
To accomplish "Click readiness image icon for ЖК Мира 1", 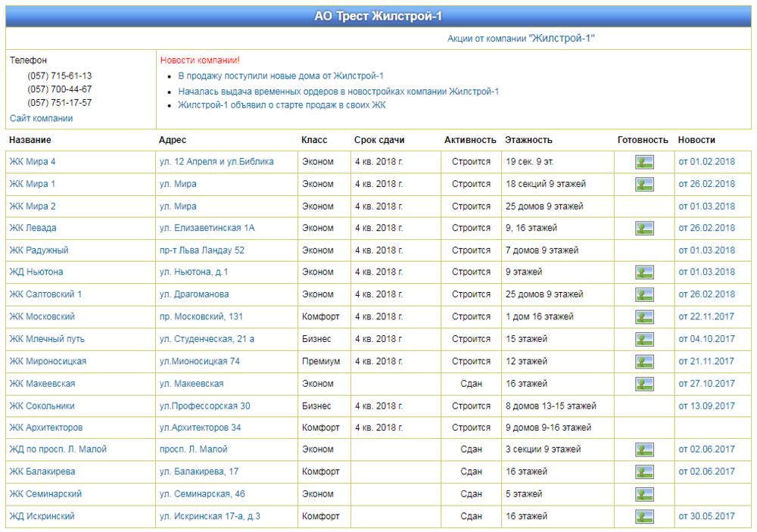I will [x=644, y=185].
